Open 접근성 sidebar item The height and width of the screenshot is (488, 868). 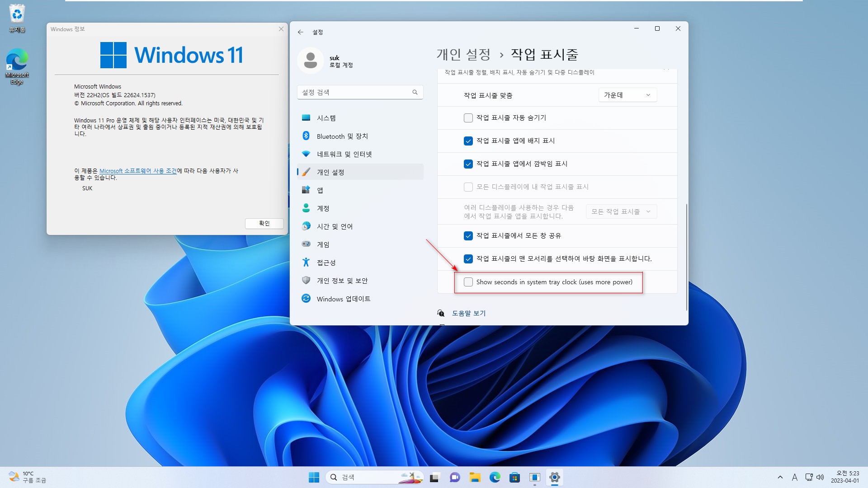tap(360, 263)
